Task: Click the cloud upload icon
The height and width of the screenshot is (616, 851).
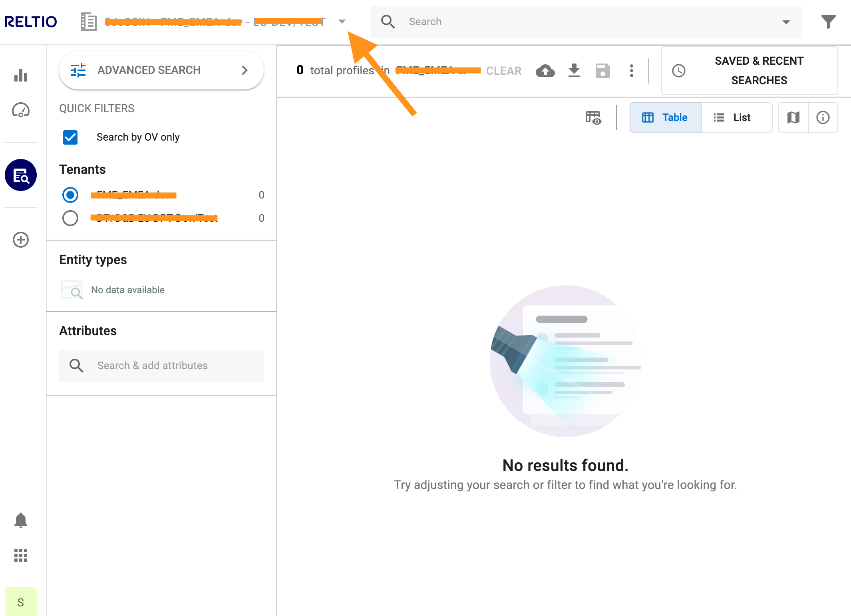Action: coord(545,71)
